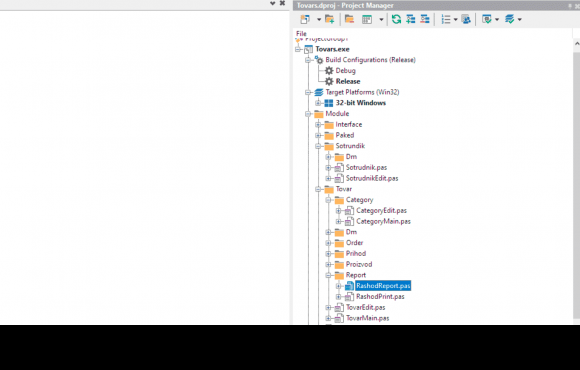The width and height of the screenshot is (580, 370).
Task: Open dropdown arrow beside the view table icon
Action: pyautogui.click(x=381, y=20)
